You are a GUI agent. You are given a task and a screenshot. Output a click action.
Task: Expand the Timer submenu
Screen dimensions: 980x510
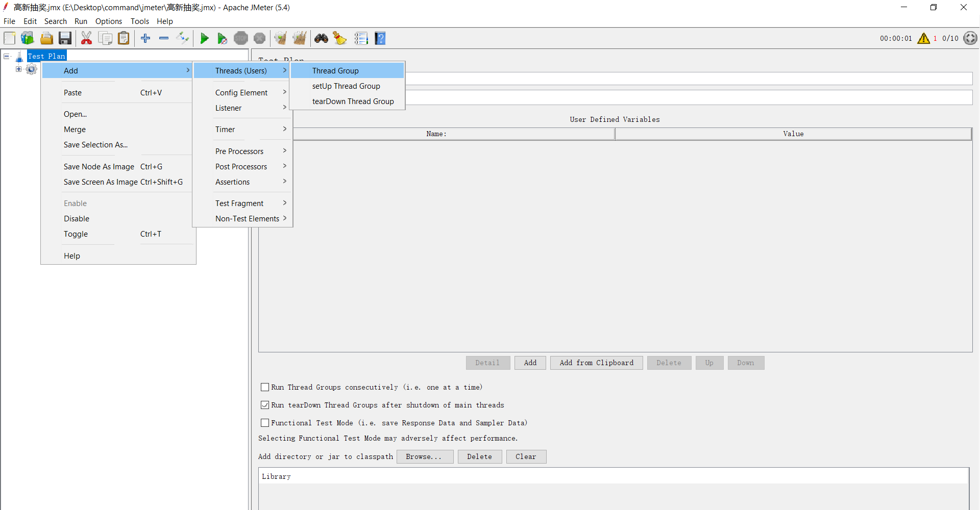point(242,130)
